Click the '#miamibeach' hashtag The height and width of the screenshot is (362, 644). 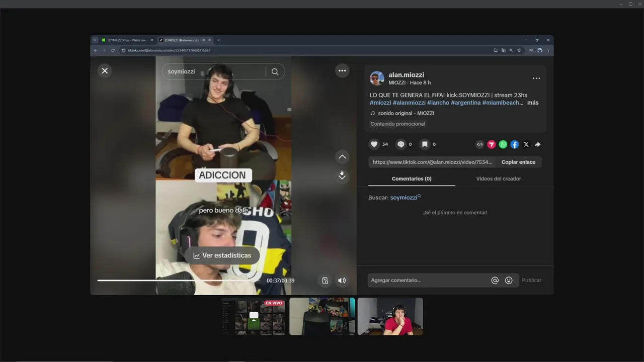click(x=503, y=103)
